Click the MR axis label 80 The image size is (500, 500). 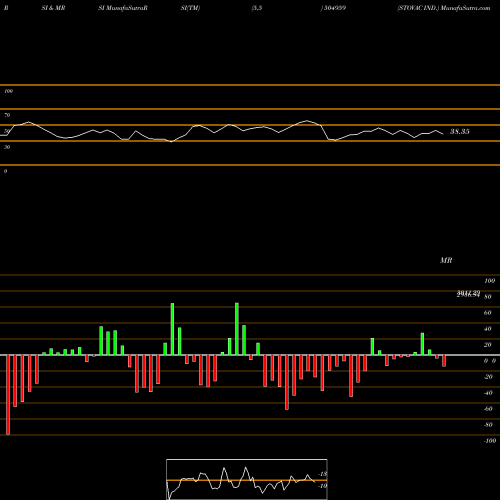click(x=488, y=297)
